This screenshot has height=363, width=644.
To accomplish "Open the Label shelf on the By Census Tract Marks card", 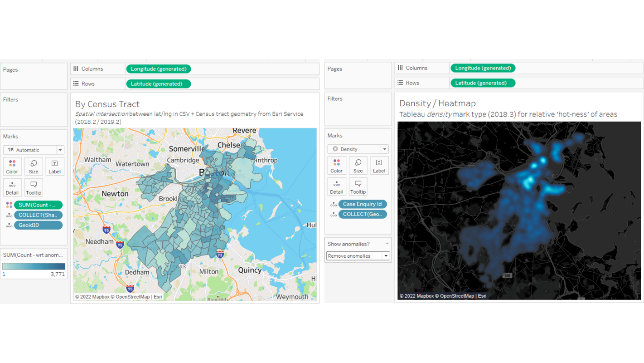I will pyautogui.click(x=54, y=166).
